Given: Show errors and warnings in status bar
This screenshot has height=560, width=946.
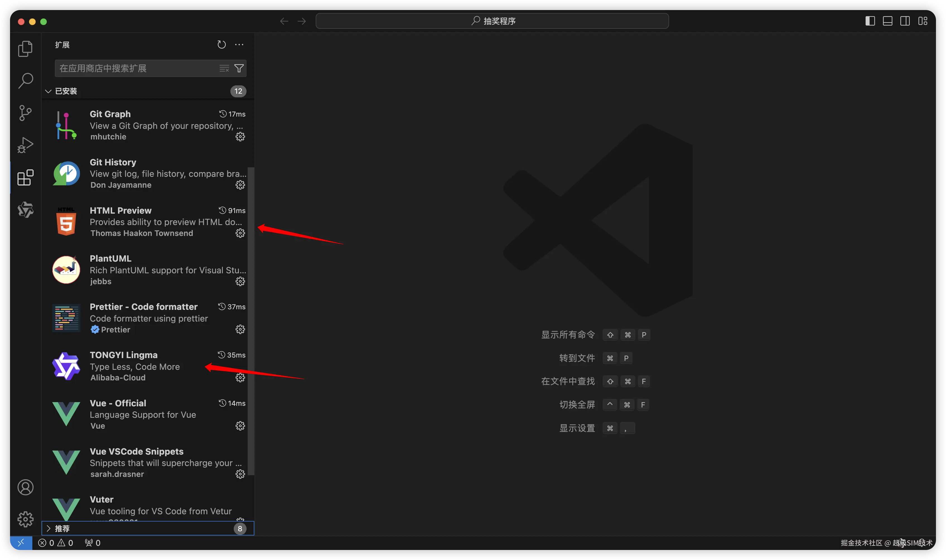Looking at the screenshot, I should coord(55,543).
